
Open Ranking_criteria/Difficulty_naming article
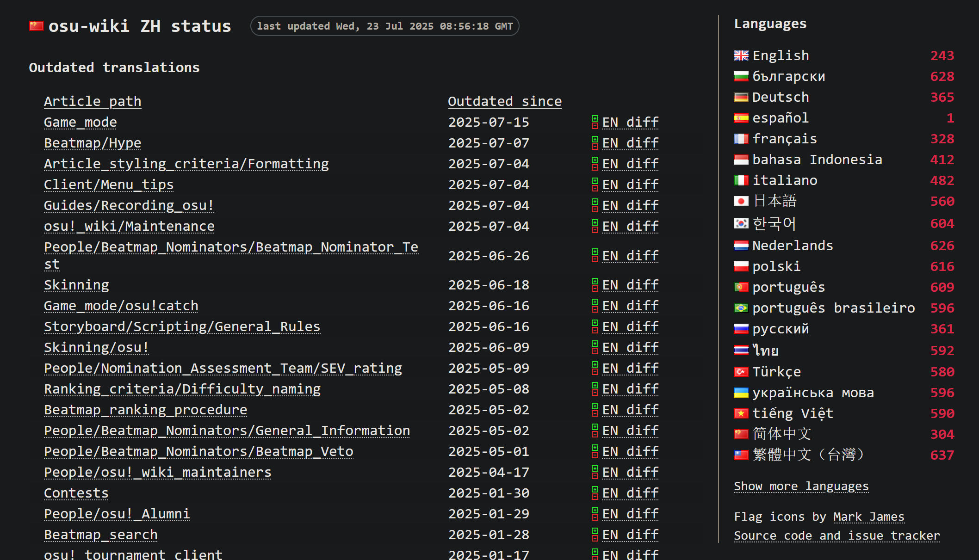[182, 389]
